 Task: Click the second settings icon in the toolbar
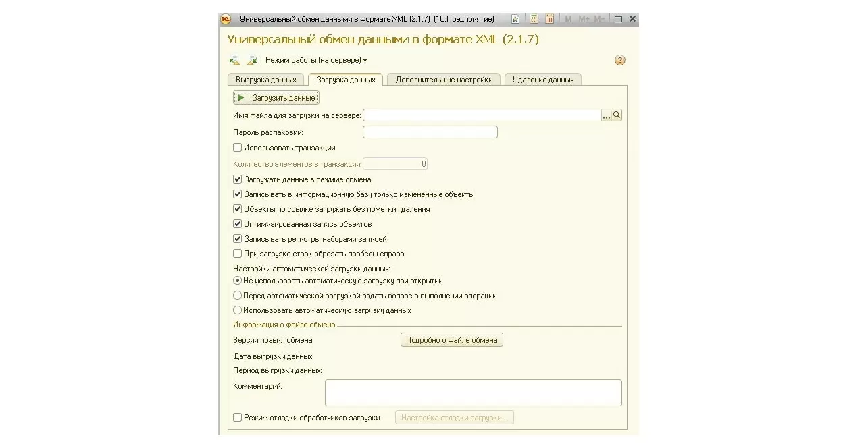point(252,60)
